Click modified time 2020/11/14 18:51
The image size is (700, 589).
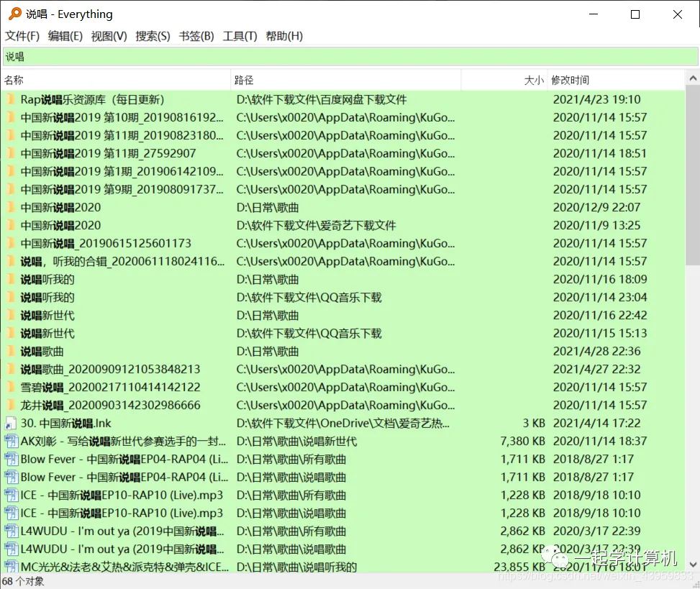pyautogui.click(x=599, y=153)
